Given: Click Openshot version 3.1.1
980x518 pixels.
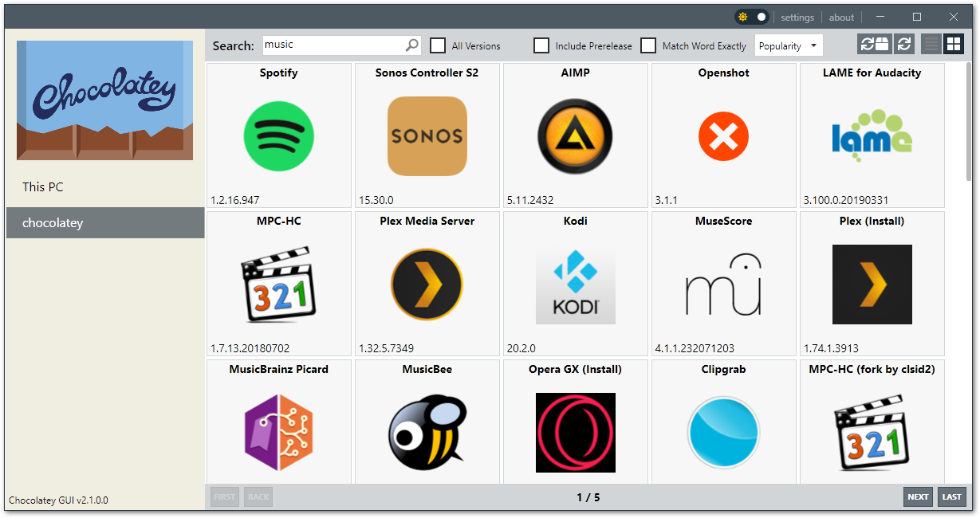Looking at the screenshot, I should tap(667, 200).
